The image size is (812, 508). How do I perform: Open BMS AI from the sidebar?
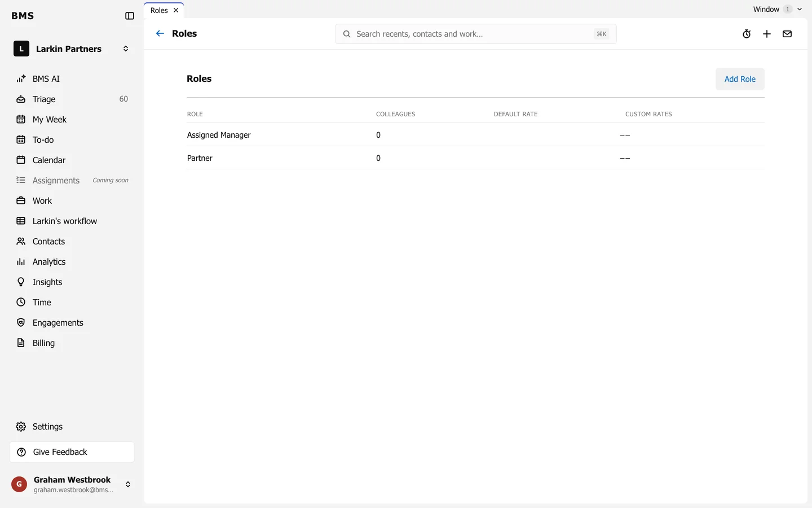pyautogui.click(x=72, y=79)
